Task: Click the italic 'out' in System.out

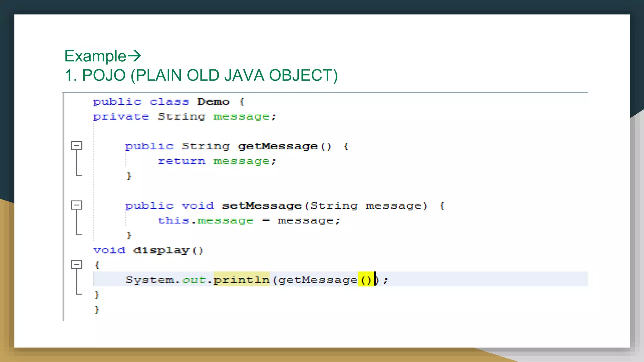Action: (x=194, y=280)
